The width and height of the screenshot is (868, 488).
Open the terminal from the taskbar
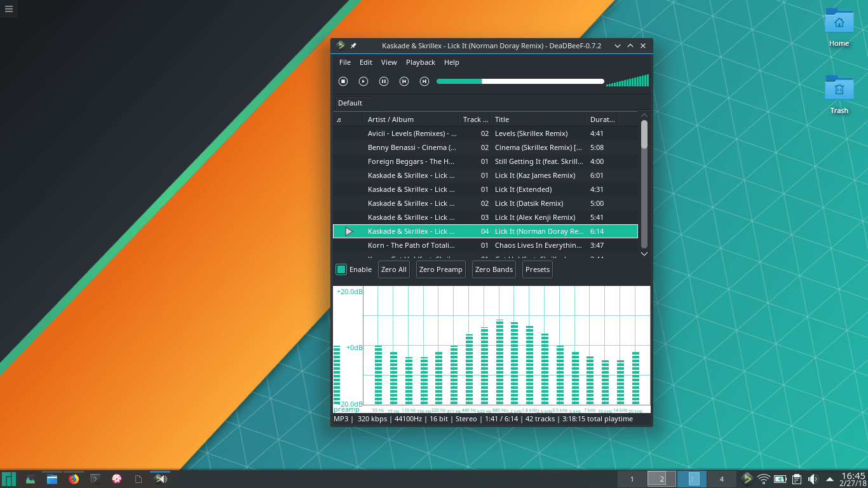point(95,479)
